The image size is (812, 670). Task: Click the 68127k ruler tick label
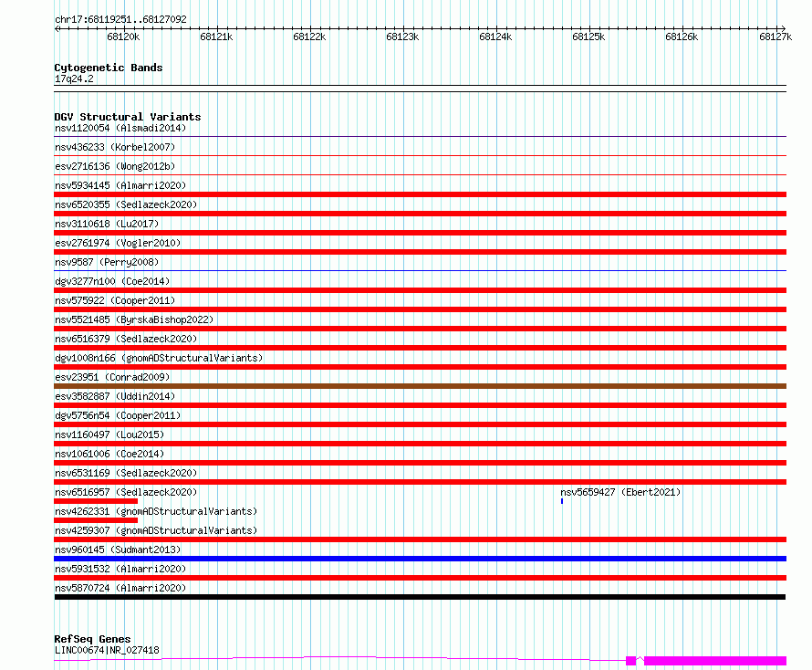pyautogui.click(x=776, y=37)
